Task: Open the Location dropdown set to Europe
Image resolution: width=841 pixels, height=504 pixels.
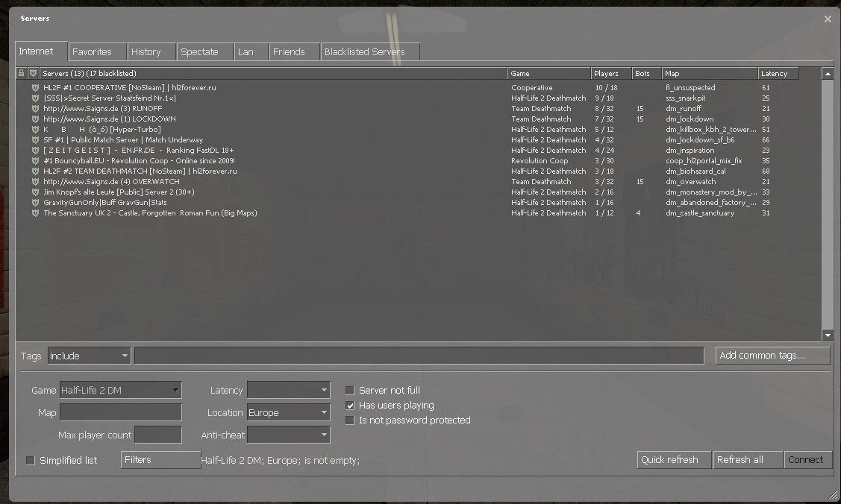Action: click(289, 412)
